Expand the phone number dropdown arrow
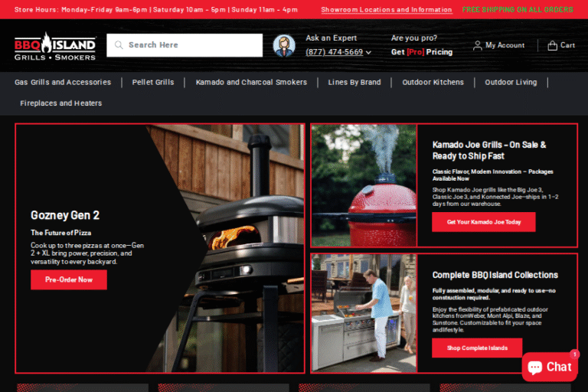Viewport: 588px width, 392px height. click(368, 53)
